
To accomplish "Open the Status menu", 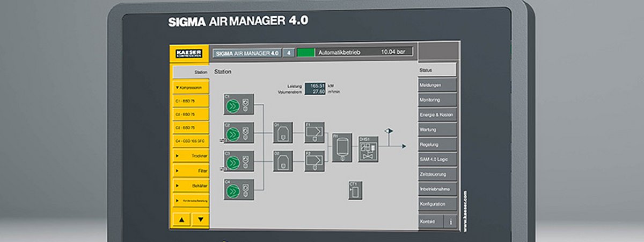I will tap(437, 70).
